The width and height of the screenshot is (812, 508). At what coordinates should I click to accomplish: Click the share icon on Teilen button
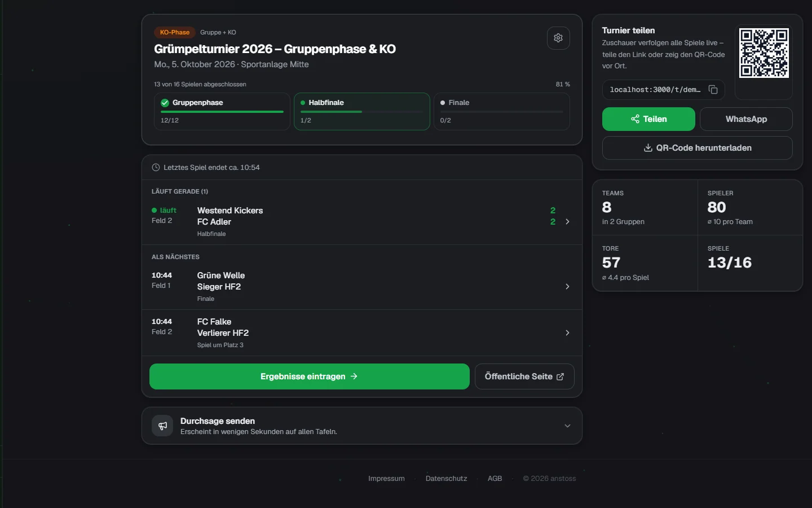click(635, 119)
